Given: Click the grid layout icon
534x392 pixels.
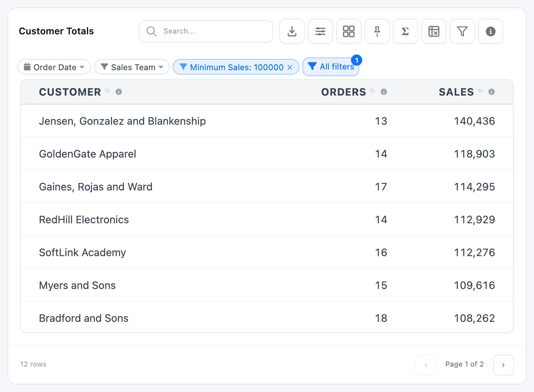Looking at the screenshot, I should [349, 31].
